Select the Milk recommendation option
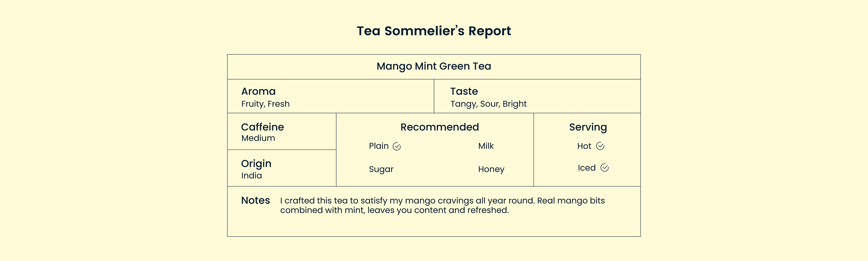The image size is (868, 261). (x=486, y=146)
